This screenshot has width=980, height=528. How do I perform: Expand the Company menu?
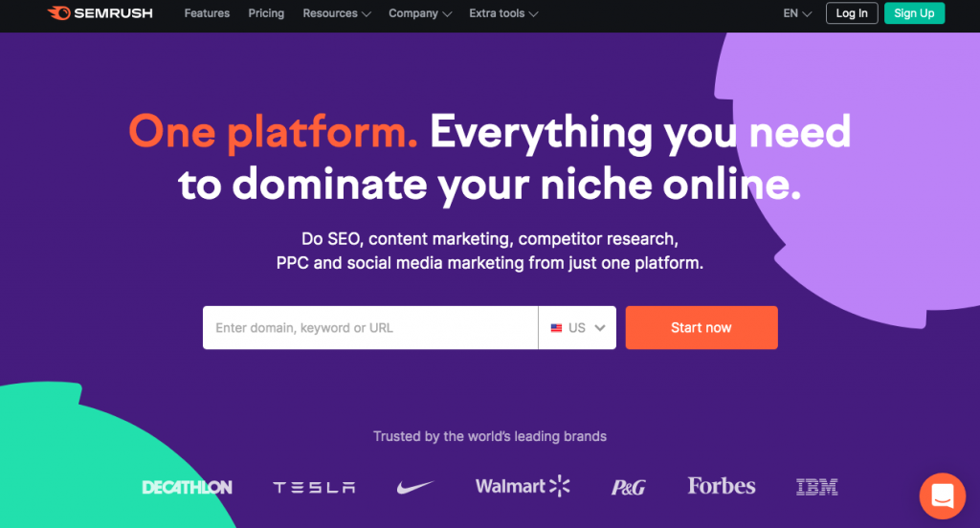(x=420, y=13)
